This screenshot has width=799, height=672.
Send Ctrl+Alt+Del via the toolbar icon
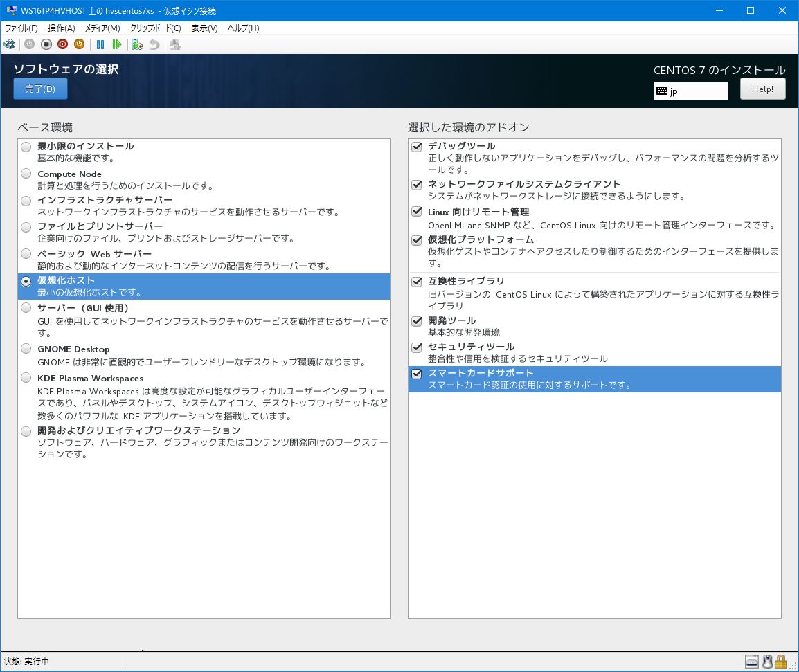pyautogui.click(x=9, y=44)
